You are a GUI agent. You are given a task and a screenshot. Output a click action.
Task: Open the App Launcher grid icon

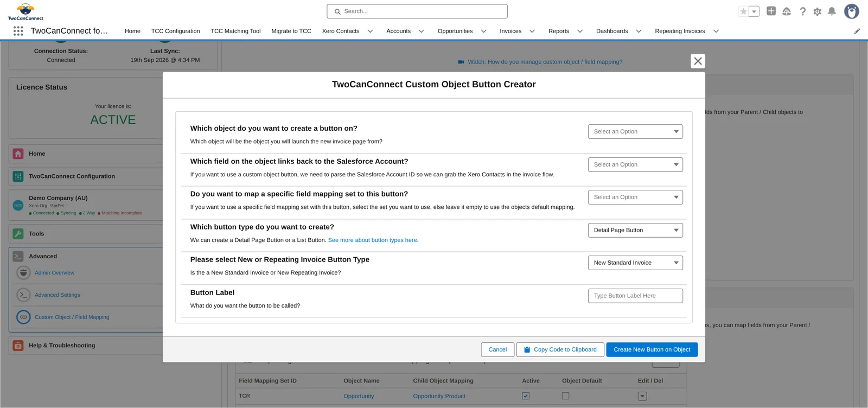click(18, 31)
